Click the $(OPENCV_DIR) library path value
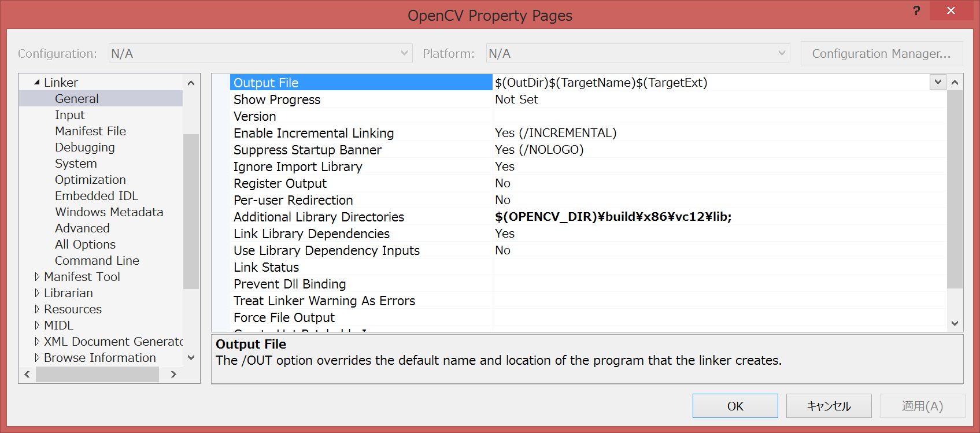980x433 pixels. pos(613,217)
